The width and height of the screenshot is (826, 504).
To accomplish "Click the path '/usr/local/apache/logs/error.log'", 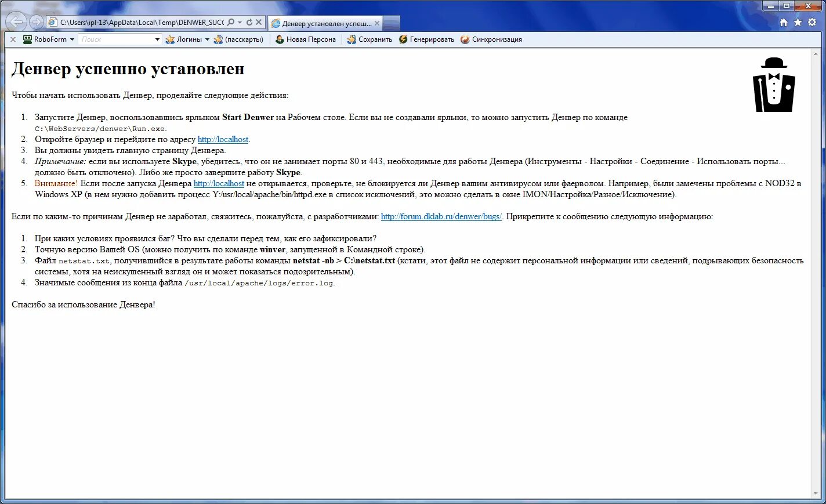I will pos(259,283).
